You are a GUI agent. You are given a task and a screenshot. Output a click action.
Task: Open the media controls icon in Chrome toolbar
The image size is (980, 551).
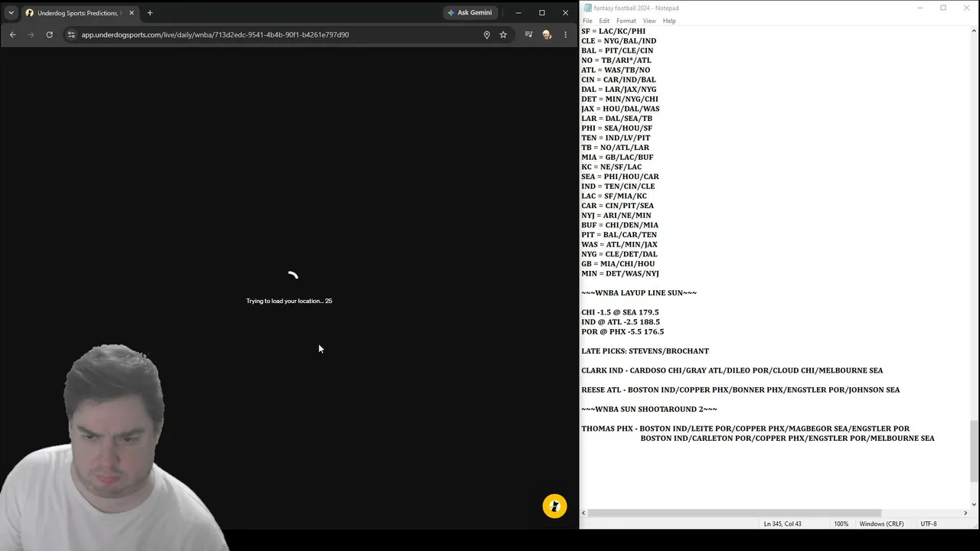[528, 34]
